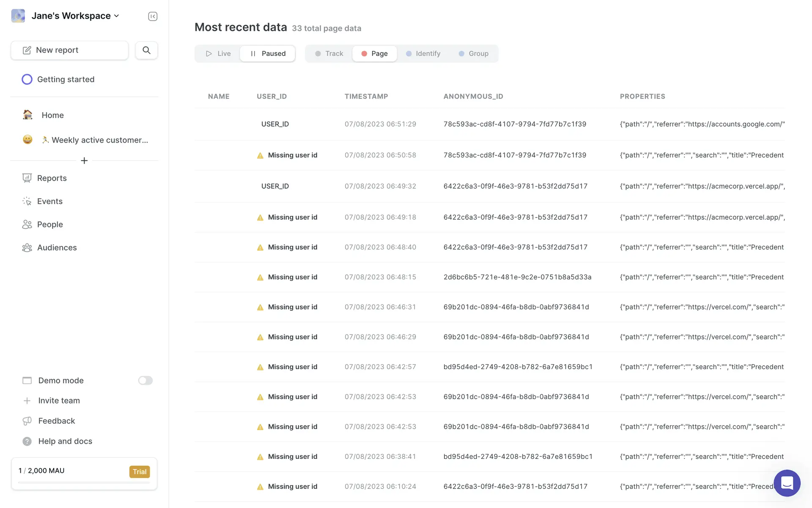Open the Intercom chat bubble
The width and height of the screenshot is (812, 508).
click(x=787, y=483)
